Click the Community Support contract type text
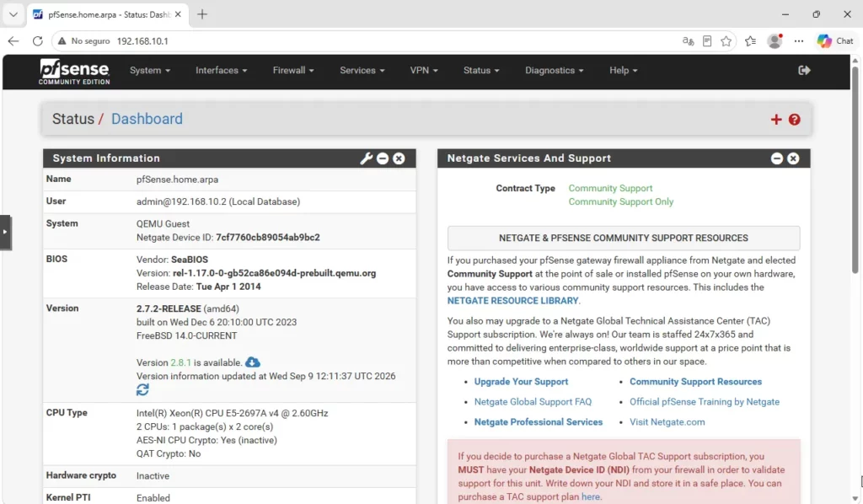 [x=610, y=188]
